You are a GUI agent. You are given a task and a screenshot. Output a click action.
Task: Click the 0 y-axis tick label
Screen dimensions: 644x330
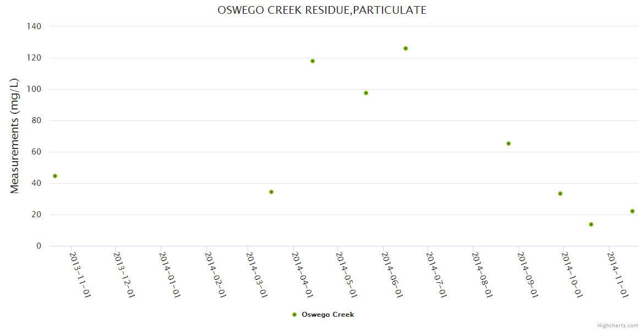39,246
